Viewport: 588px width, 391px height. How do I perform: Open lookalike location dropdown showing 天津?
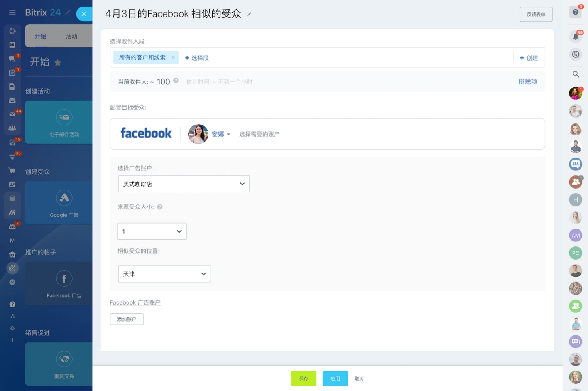point(164,274)
